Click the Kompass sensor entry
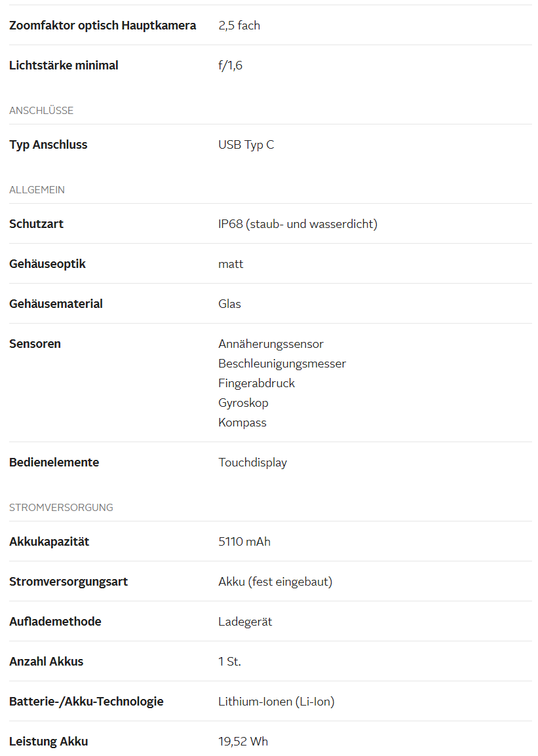This screenshot has height=756, width=538. tap(242, 423)
